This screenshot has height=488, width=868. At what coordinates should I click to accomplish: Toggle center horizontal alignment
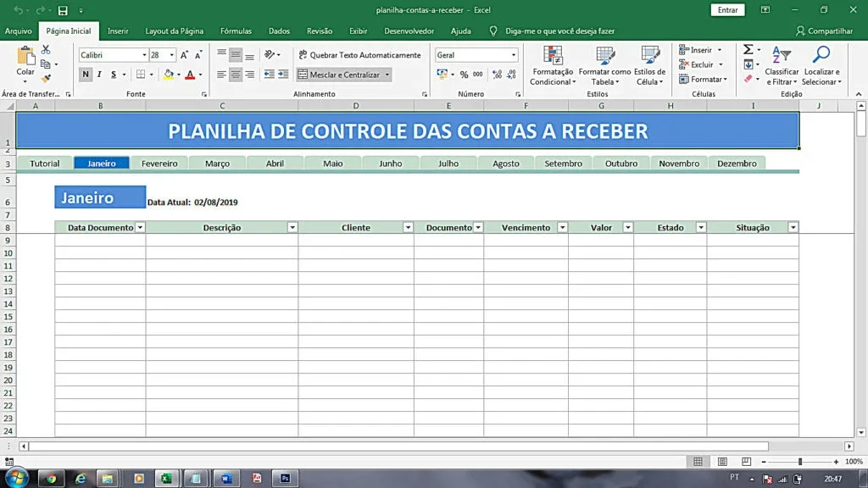click(236, 75)
